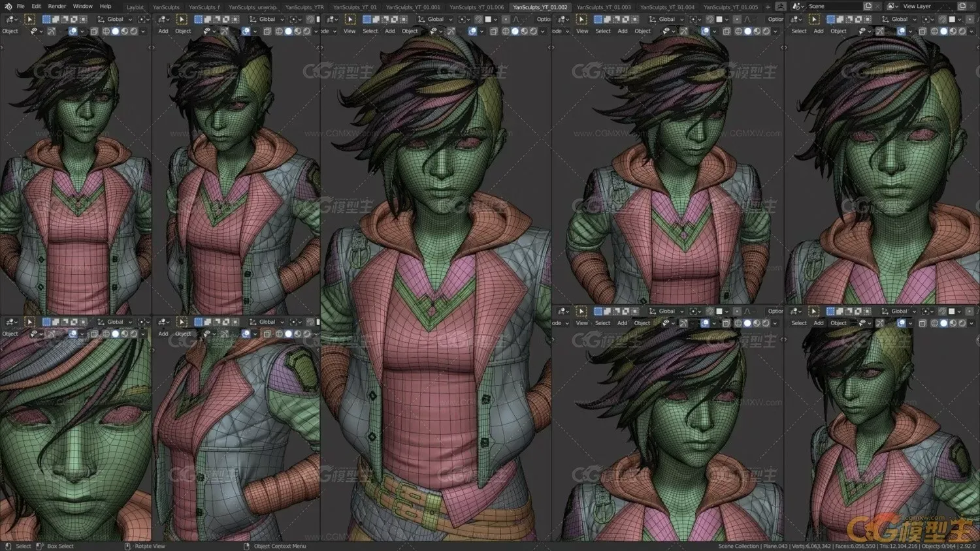Switch to the YanSculpts_unwrap workspace tab
The image size is (980, 551).
point(252,7)
